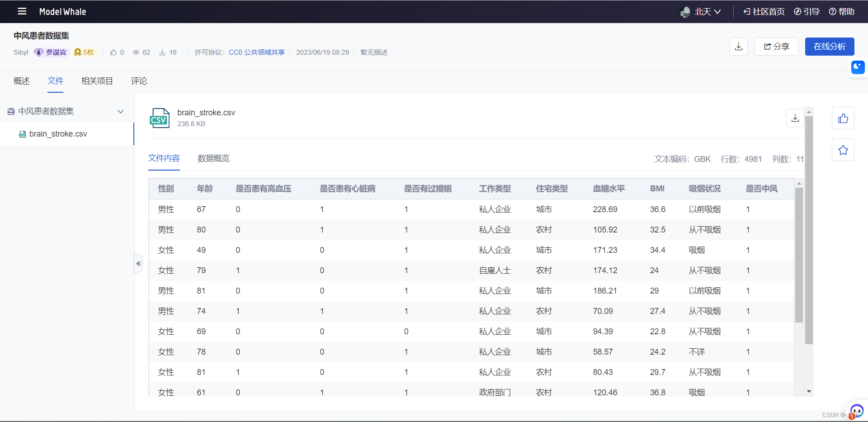
Task: Click the 年龄 column header
Action: coord(205,189)
